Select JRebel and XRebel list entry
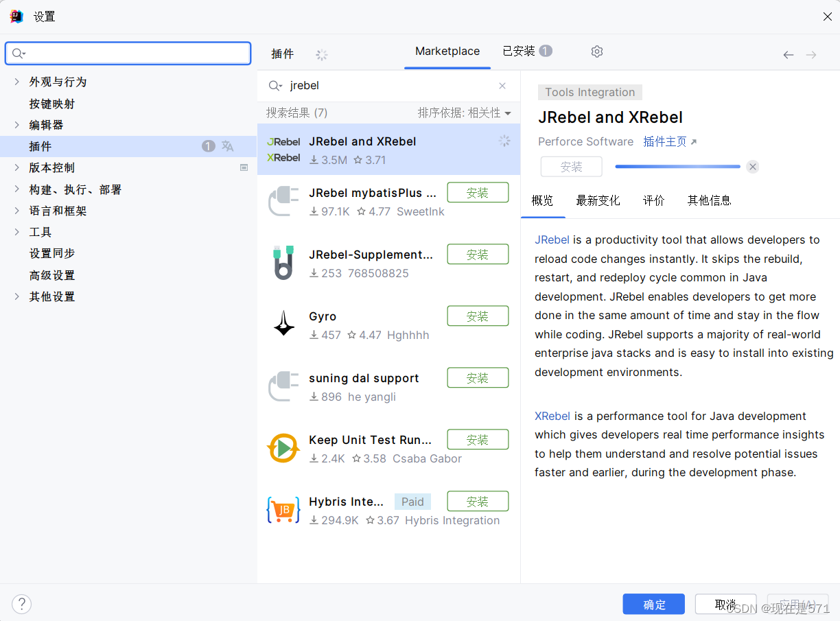Viewport: 840px width, 621px height. pos(388,150)
